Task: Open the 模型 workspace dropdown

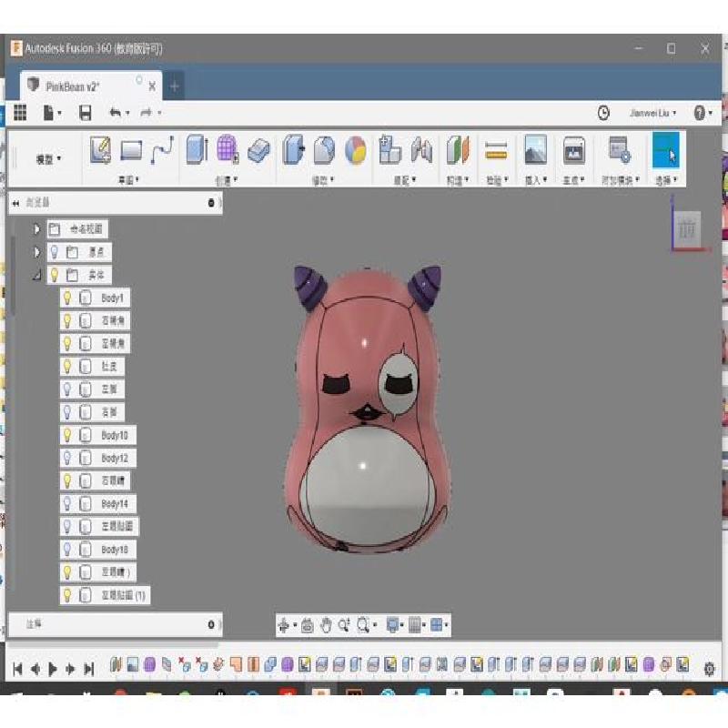Action: pyautogui.click(x=48, y=159)
